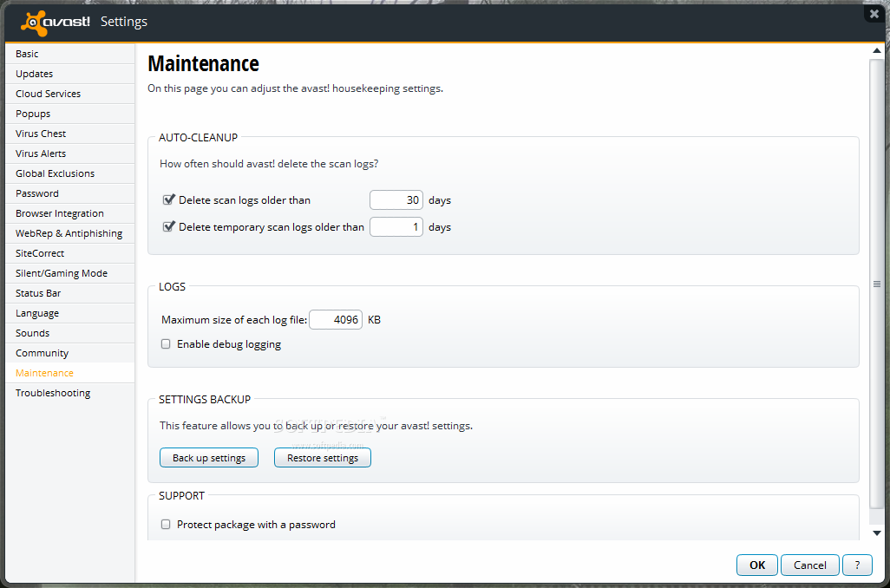This screenshot has width=890, height=588.
Task: Open Virus Chest settings
Action: [x=70, y=134]
